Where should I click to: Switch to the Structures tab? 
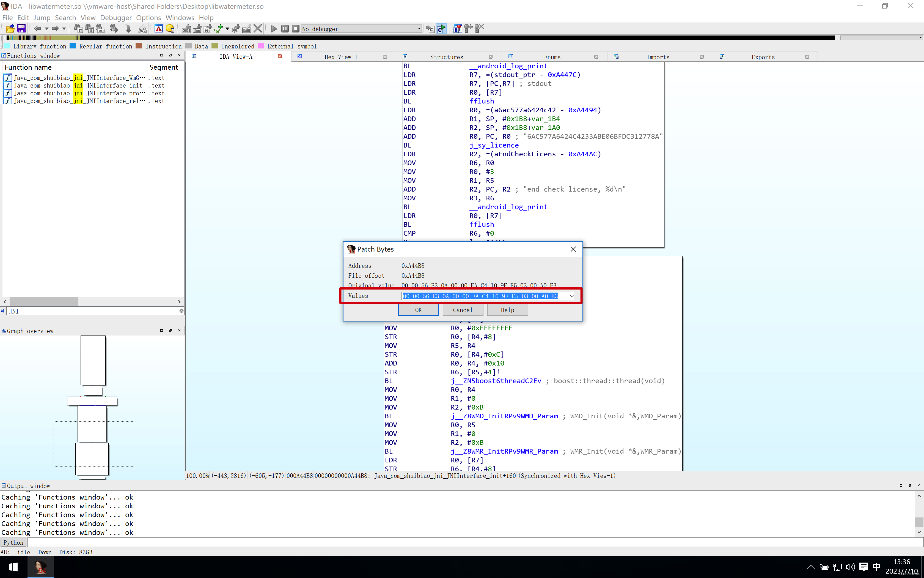pos(446,57)
